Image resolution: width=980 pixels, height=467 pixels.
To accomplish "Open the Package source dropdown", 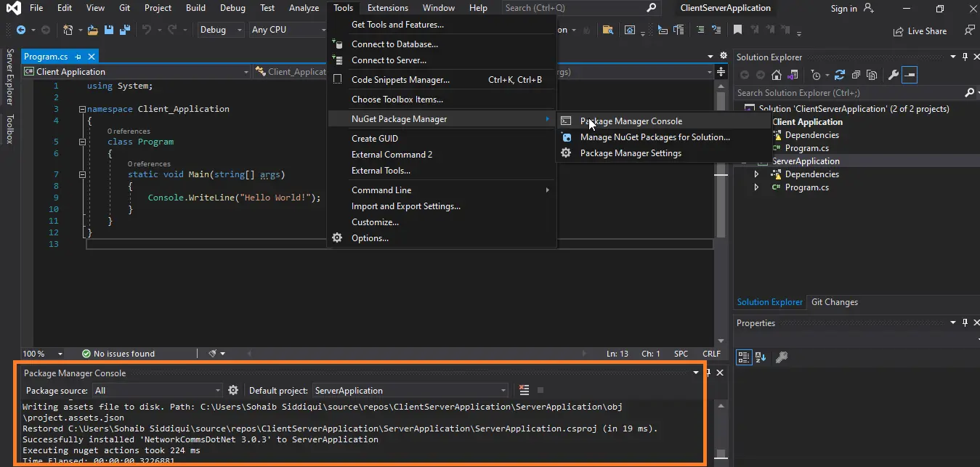I will click(x=157, y=390).
